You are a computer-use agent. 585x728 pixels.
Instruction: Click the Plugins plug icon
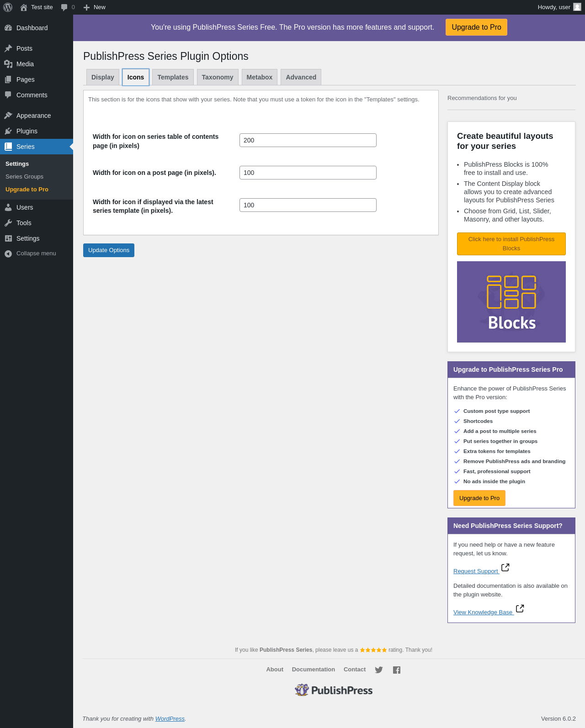(x=8, y=131)
